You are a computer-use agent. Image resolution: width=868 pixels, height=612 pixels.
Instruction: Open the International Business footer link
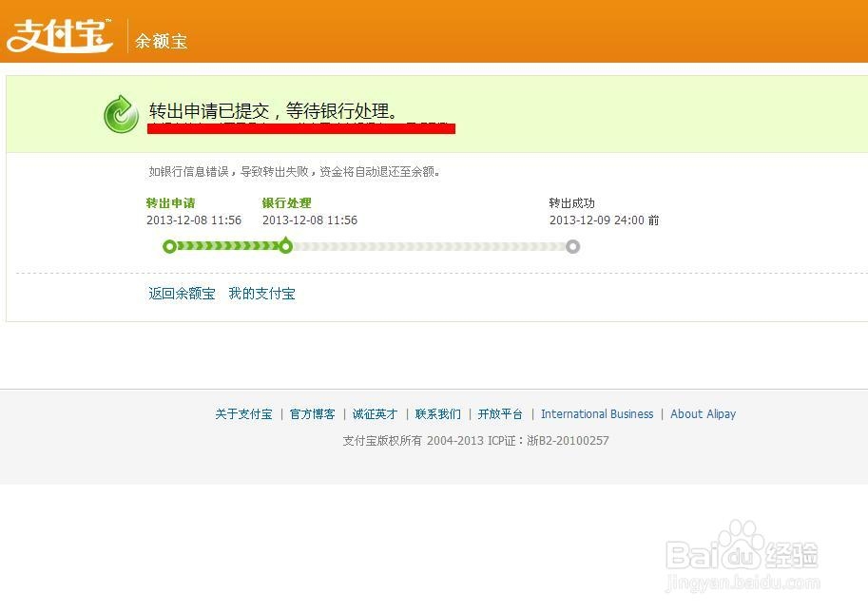[x=597, y=414]
